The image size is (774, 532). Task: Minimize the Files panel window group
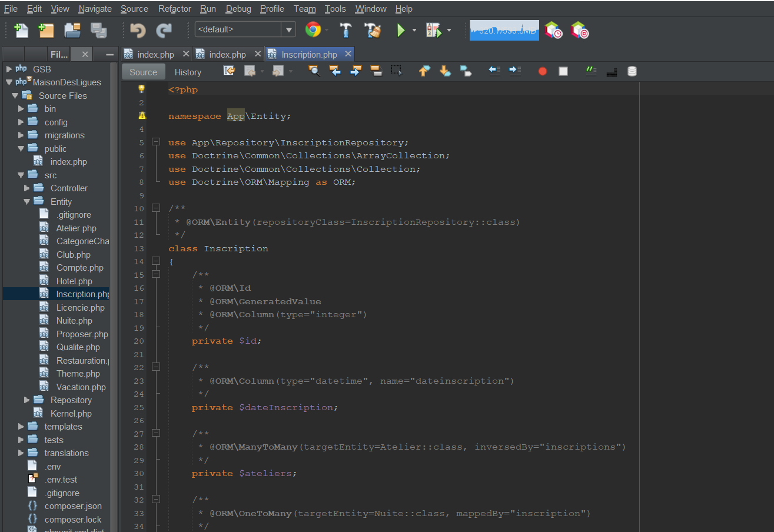109,54
